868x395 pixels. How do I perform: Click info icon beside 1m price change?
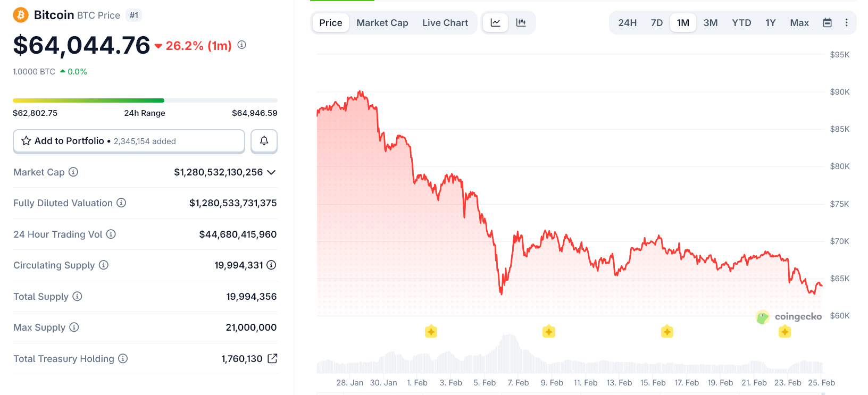pyautogui.click(x=241, y=45)
